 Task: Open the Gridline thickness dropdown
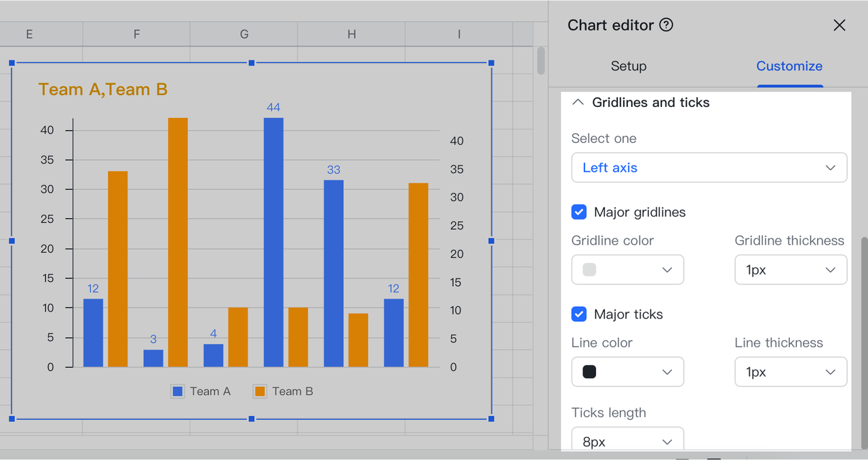coord(791,269)
